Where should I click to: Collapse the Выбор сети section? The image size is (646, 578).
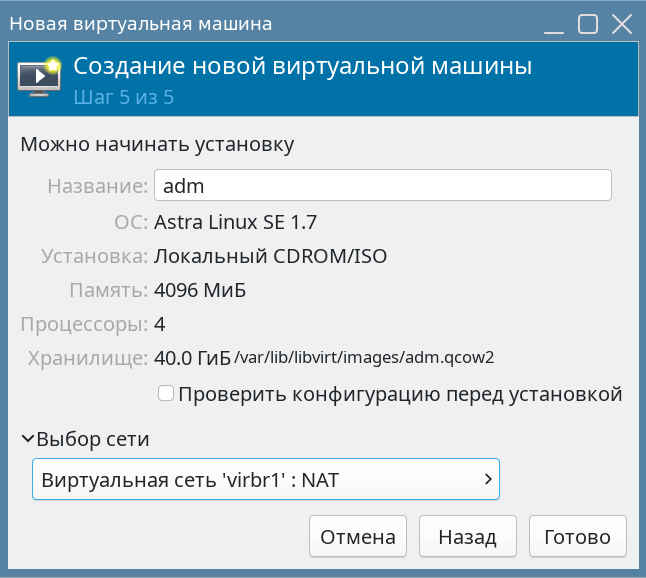pos(28,439)
